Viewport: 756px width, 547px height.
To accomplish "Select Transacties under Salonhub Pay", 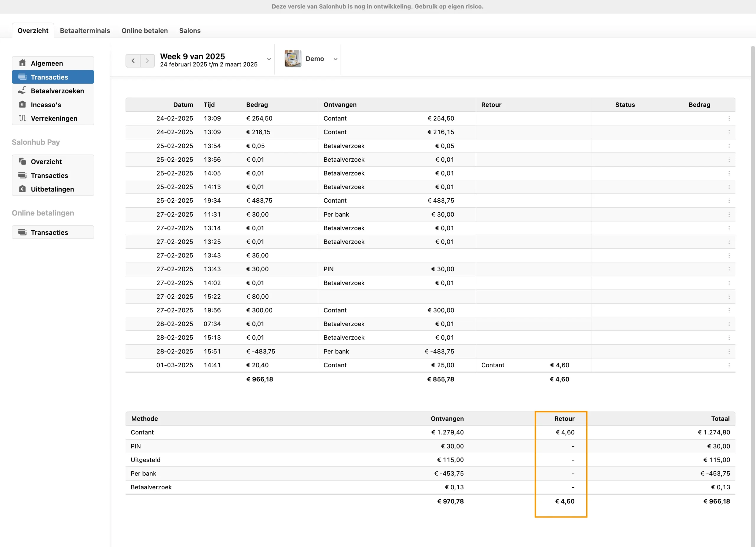I will (49, 176).
